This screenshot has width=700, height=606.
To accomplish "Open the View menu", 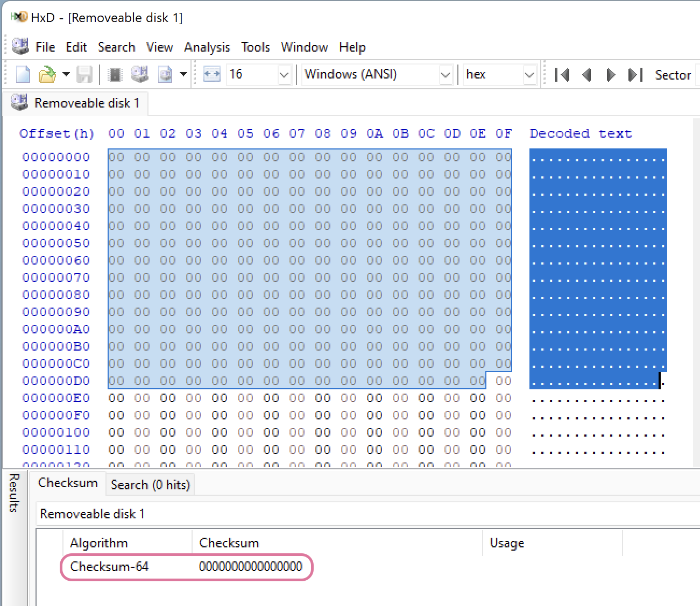I will [159, 47].
